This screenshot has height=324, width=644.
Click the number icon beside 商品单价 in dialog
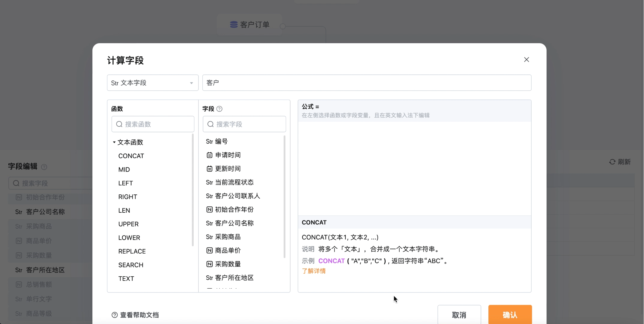pos(210,250)
